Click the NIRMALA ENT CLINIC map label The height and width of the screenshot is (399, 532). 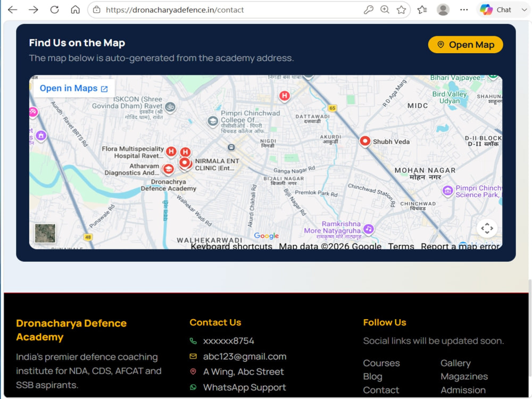click(x=217, y=164)
